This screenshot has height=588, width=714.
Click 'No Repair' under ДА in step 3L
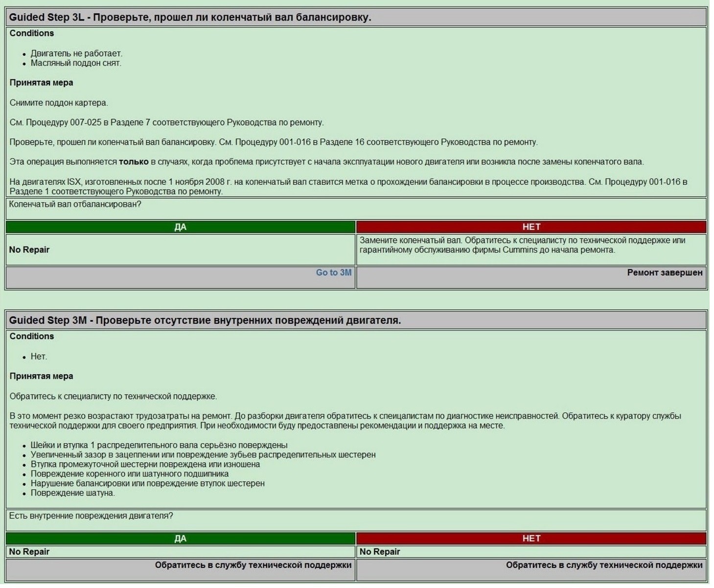click(29, 249)
